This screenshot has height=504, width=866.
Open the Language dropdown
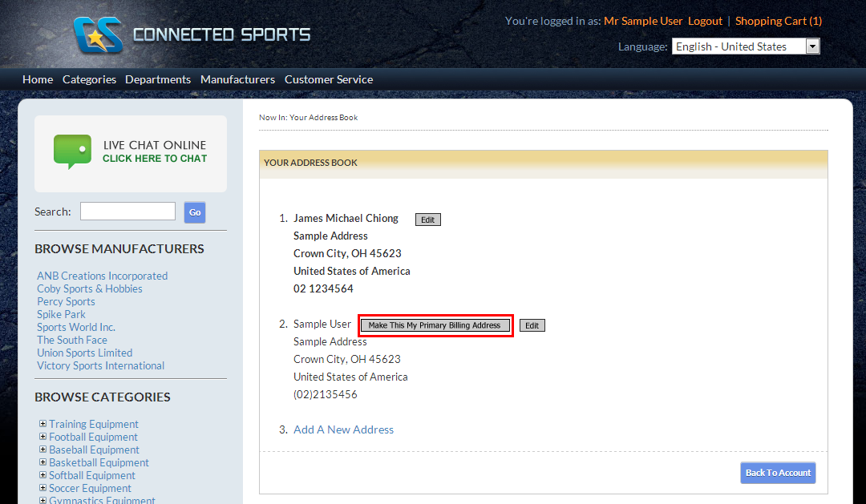click(746, 46)
